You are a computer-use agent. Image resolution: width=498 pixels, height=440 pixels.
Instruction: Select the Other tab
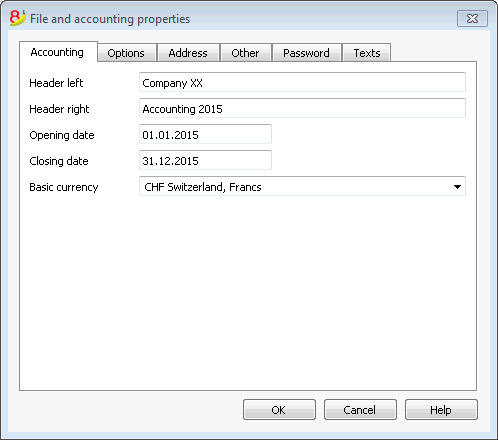(246, 53)
